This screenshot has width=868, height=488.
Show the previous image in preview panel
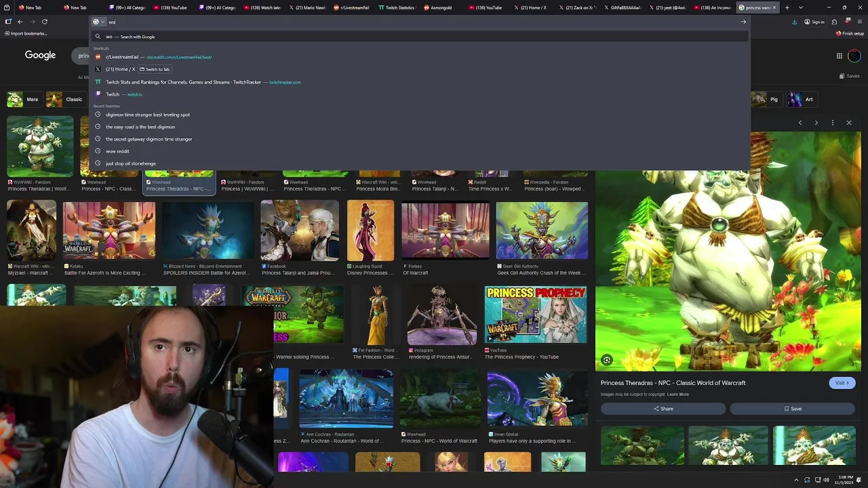800,123
